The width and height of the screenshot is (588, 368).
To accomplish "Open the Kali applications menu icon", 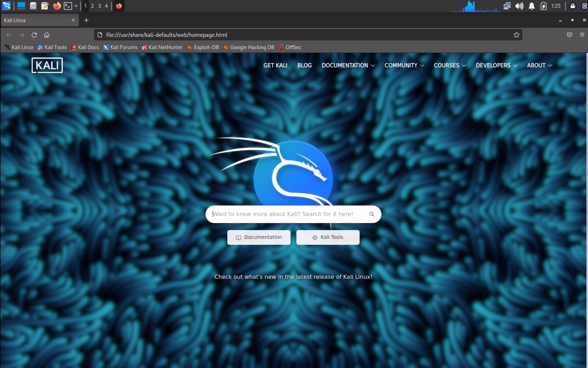I will [6, 6].
